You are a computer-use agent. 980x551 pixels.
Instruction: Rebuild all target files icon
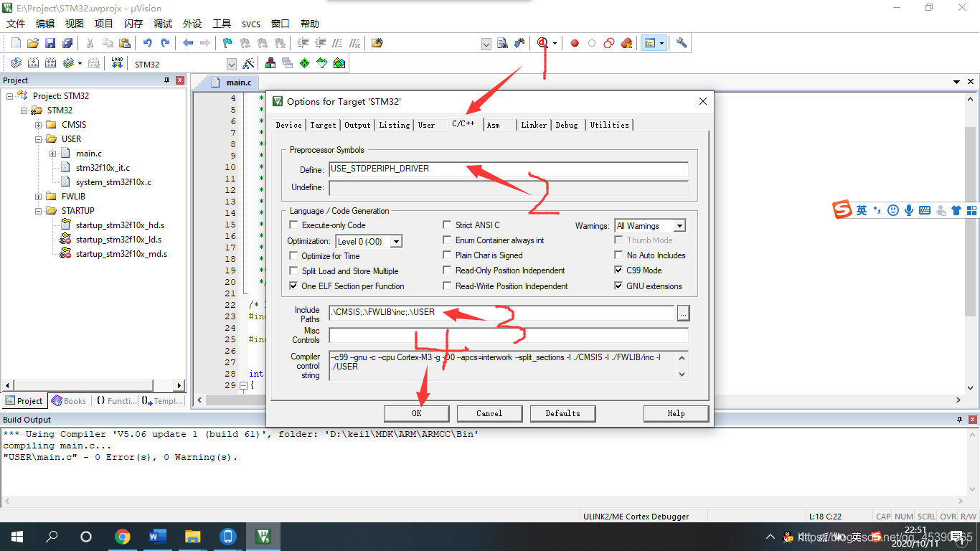tap(50, 63)
